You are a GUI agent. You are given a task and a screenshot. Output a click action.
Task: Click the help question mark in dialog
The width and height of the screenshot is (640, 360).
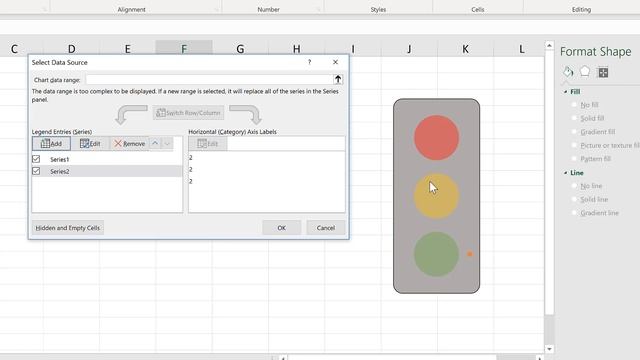click(x=309, y=62)
